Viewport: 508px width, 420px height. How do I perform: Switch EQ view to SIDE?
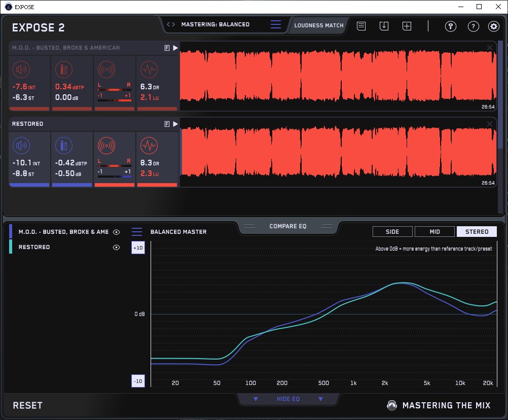pyautogui.click(x=392, y=232)
